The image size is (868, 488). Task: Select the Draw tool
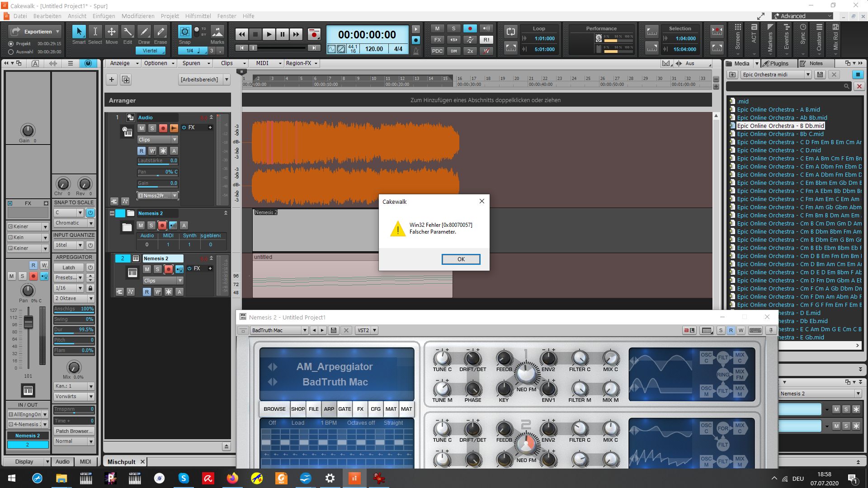[144, 32]
